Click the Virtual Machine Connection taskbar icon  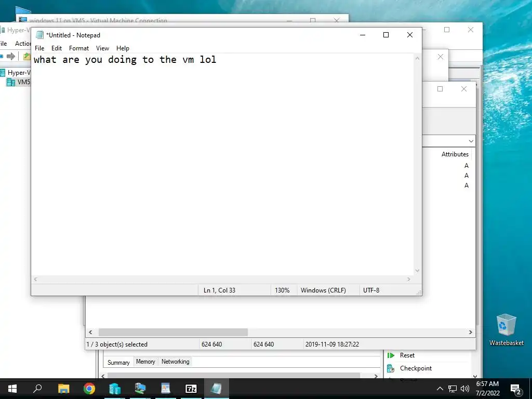click(x=140, y=389)
